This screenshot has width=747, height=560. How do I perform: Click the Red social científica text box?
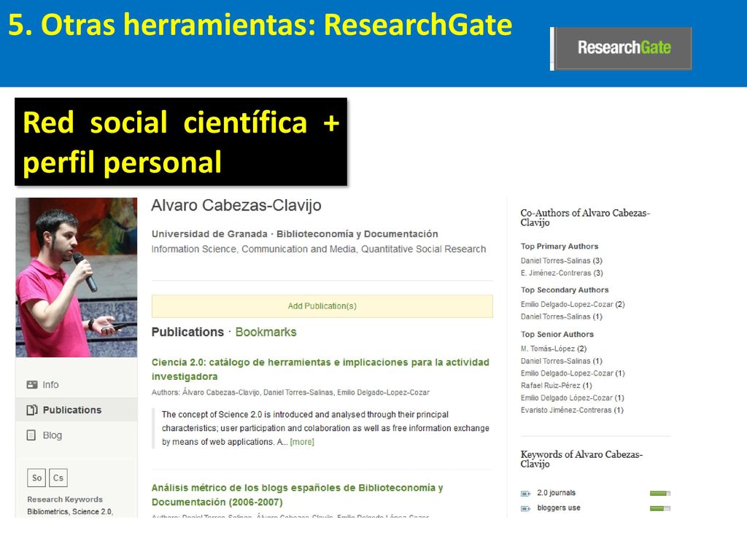(181, 142)
